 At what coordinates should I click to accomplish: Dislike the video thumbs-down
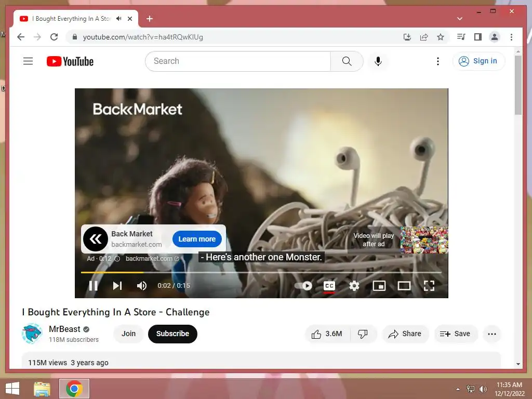tap(363, 334)
